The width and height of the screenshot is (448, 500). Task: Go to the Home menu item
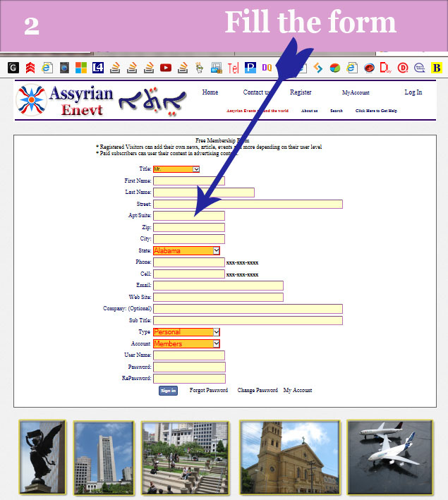210,92
